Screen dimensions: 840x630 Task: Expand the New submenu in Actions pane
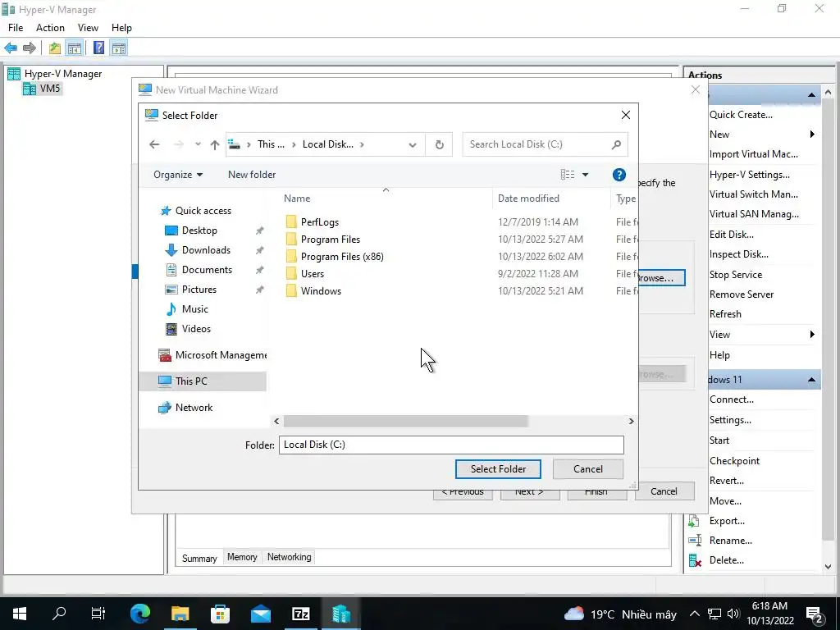(812, 135)
